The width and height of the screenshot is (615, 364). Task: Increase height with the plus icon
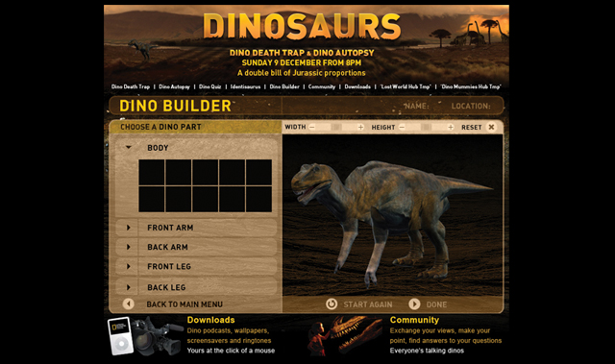(x=451, y=127)
